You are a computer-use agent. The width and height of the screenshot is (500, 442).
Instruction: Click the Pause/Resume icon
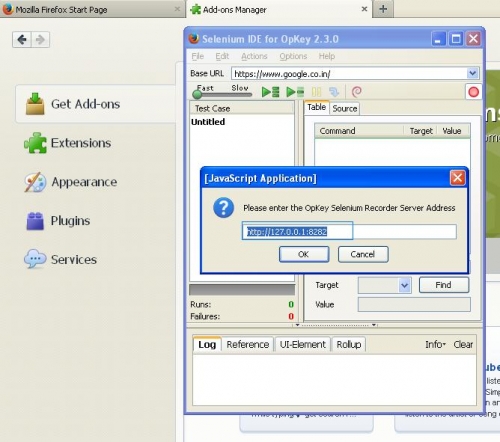pyautogui.click(x=316, y=92)
